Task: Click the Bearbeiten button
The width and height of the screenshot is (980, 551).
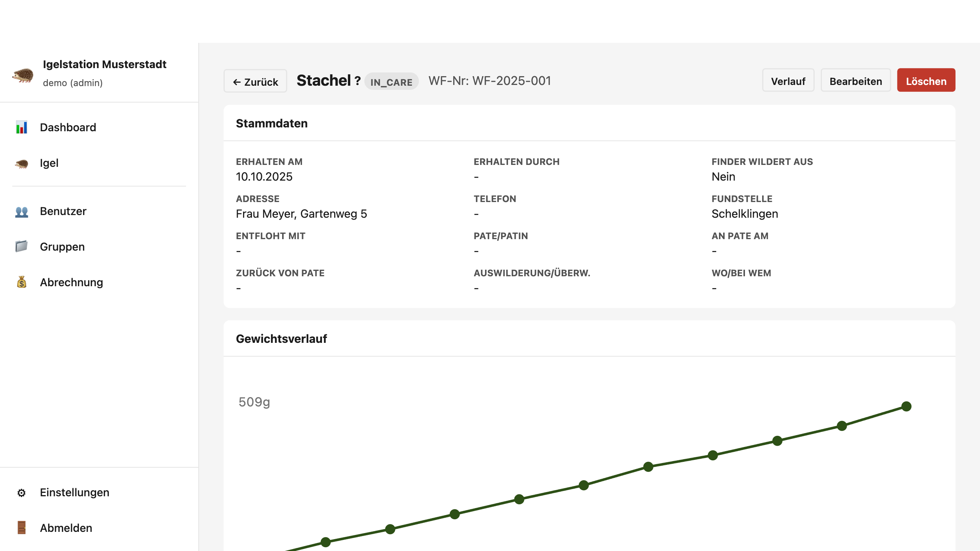Action: coord(856,81)
